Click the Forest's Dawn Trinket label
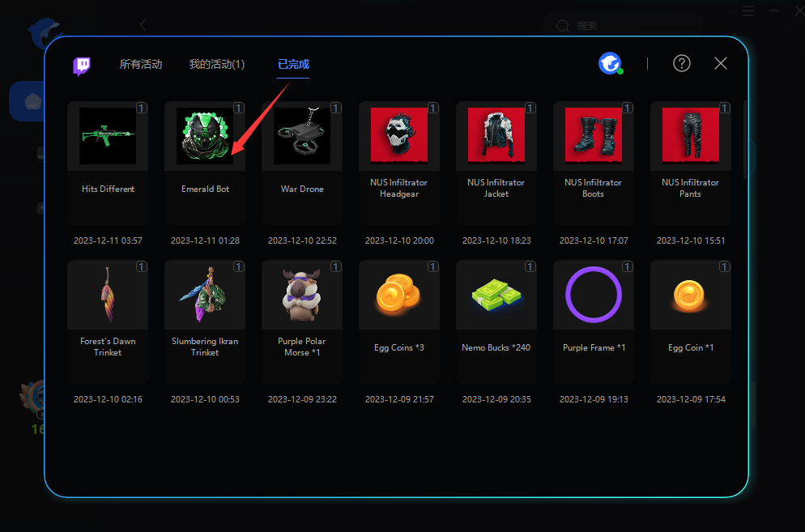 coord(108,347)
